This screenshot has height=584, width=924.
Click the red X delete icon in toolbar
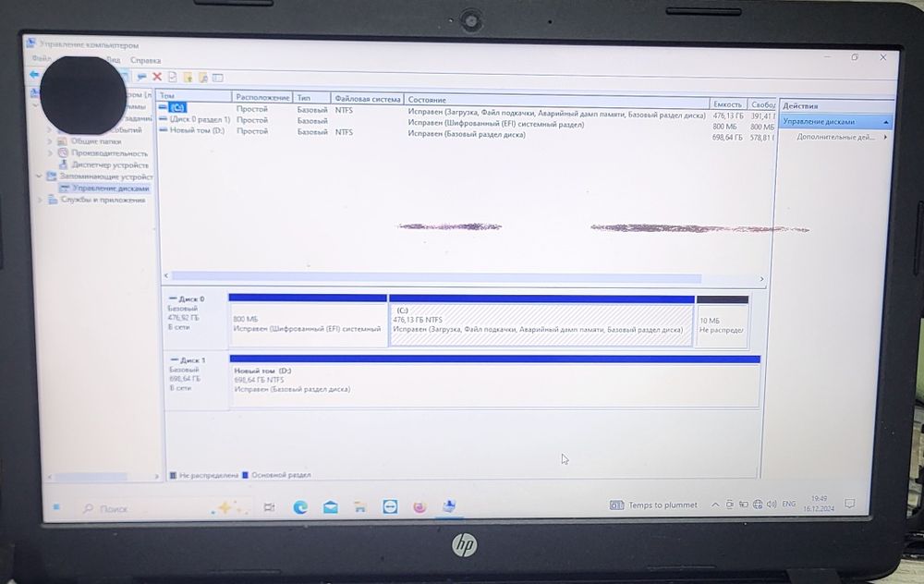(x=157, y=77)
